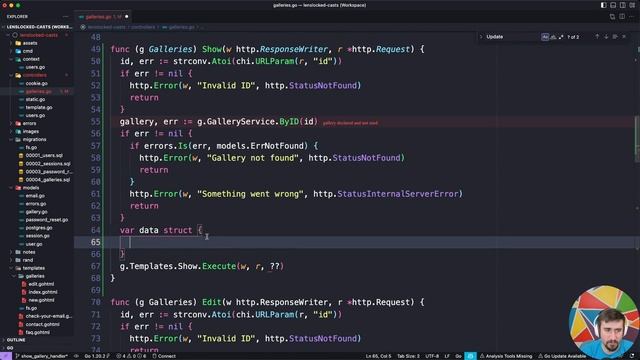Screen dimensions: 640x360
Task: Open users.go under context folder
Action: (x=37, y=67)
